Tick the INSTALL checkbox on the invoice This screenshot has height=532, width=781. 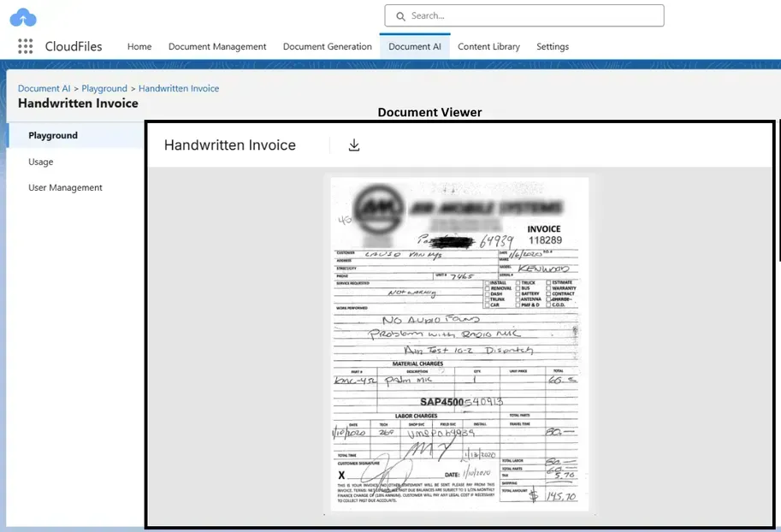(x=487, y=282)
